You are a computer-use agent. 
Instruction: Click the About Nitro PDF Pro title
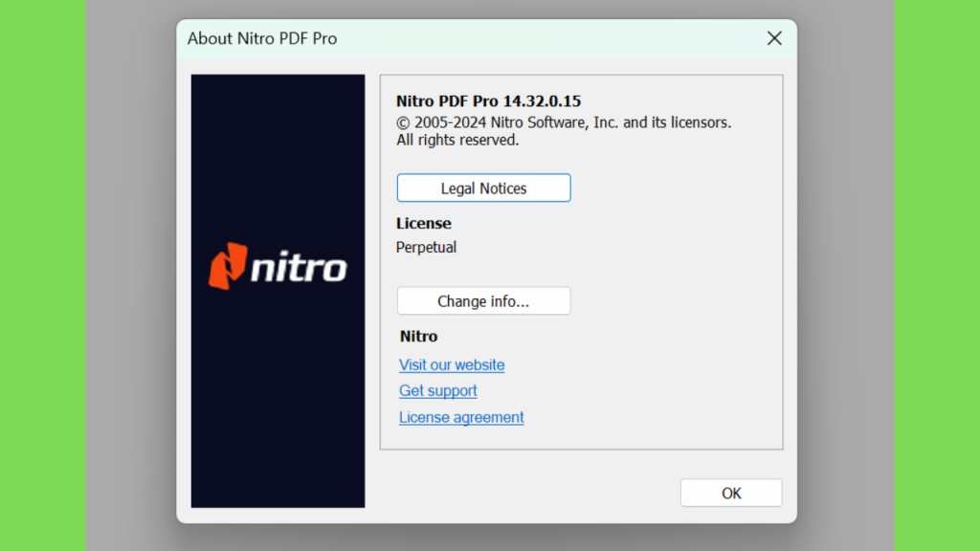262,38
